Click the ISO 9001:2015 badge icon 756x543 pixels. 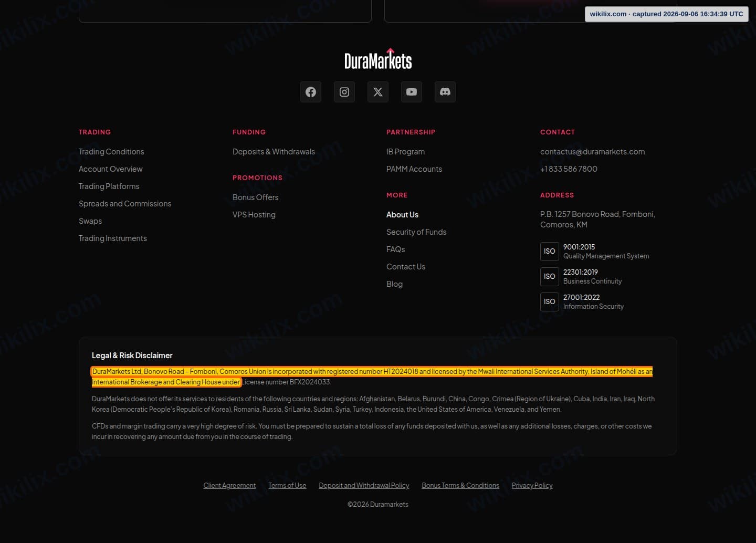pyautogui.click(x=550, y=252)
